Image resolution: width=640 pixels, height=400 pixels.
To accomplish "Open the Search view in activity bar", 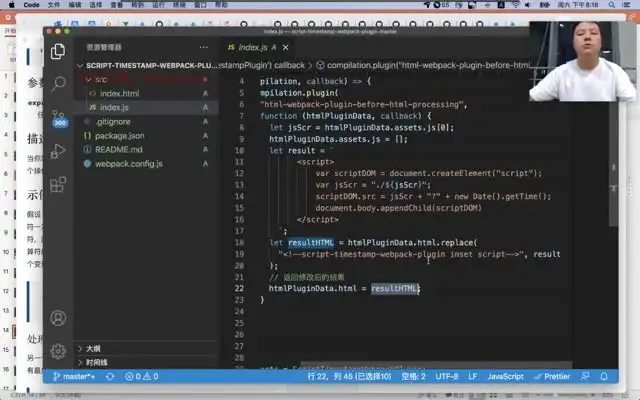I will pos(58,83).
